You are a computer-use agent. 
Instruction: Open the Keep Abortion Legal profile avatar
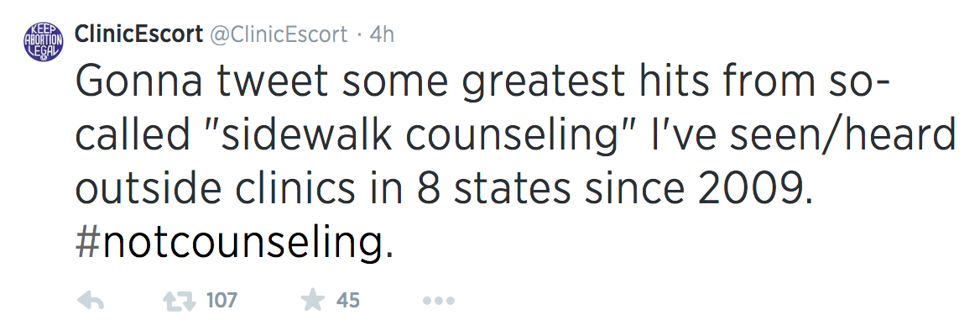coord(44,40)
